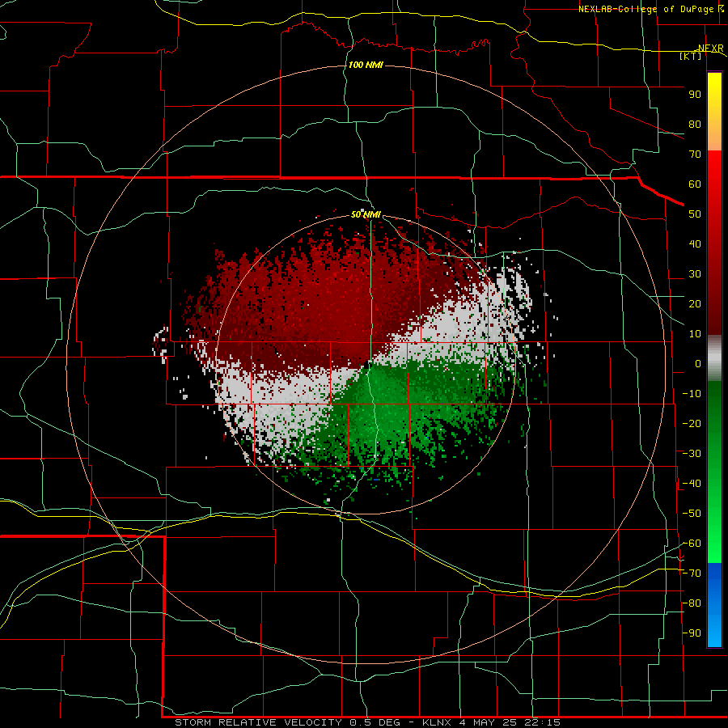This screenshot has width=728, height=728.
Task: Click the -30 value on the velocity legend
Action: tap(692, 454)
